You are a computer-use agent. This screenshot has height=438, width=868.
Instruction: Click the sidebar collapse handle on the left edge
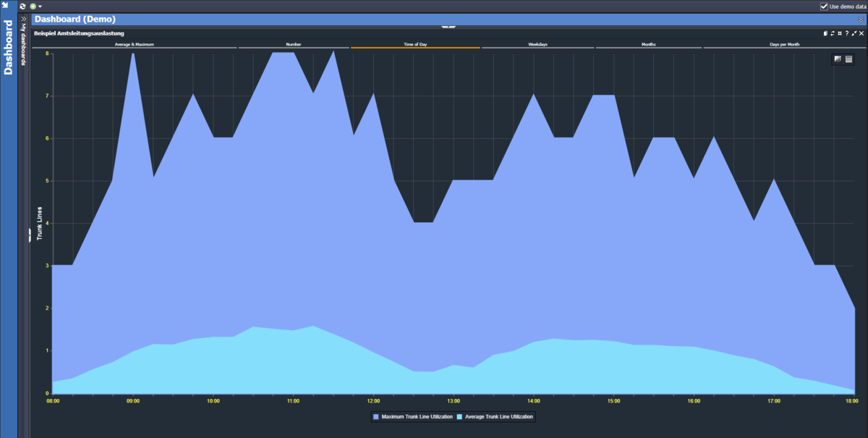tap(30, 234)
